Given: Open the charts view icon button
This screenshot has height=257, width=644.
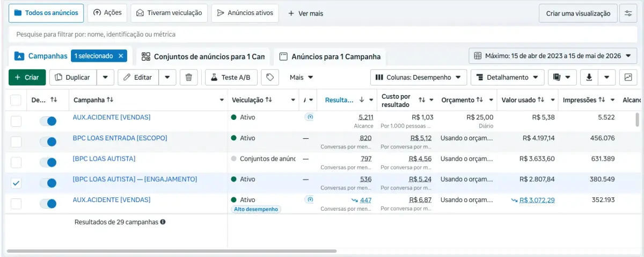Looking at the screenshot, I should pyautogui.click(x=628, y=77).
